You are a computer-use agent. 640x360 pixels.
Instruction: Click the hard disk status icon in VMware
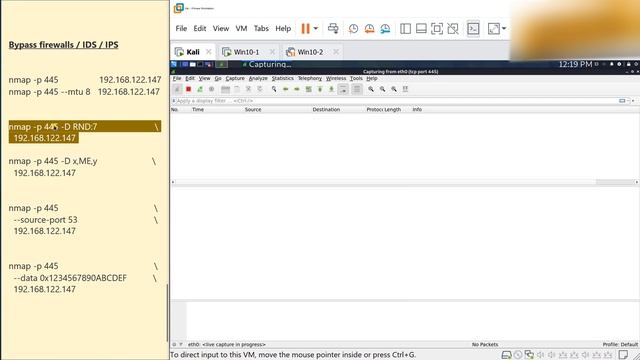point(507,355)
